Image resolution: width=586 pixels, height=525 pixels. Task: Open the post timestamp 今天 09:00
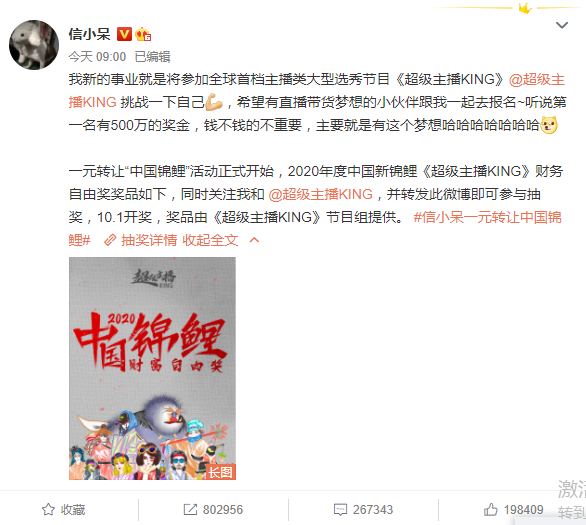click(97, 57)
